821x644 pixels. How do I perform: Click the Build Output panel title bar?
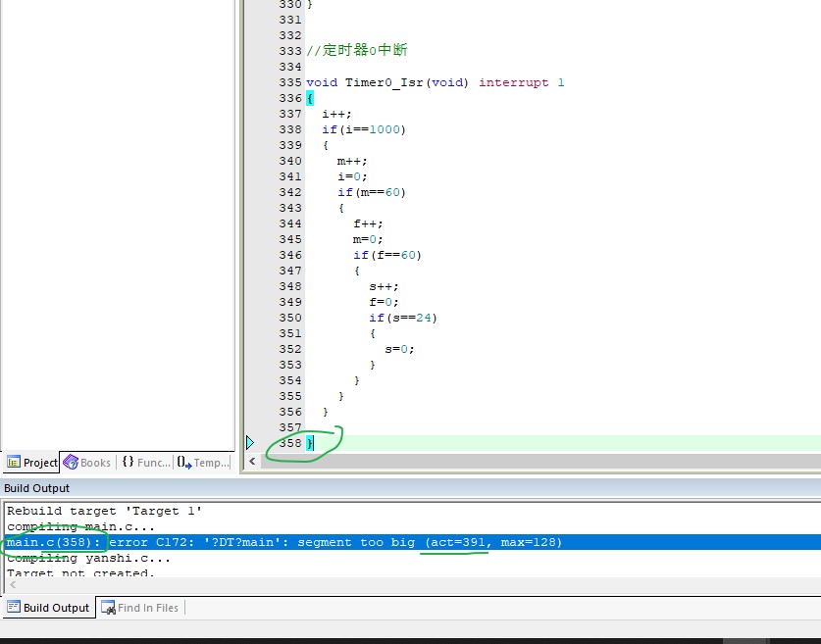tap(410, 488)
